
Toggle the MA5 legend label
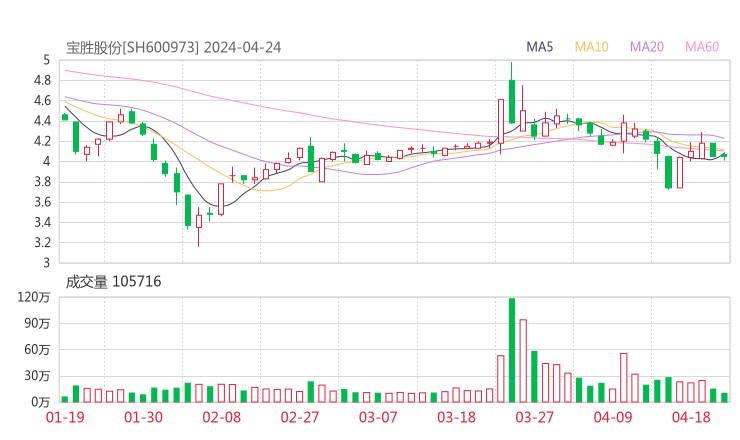click(539, 47)
